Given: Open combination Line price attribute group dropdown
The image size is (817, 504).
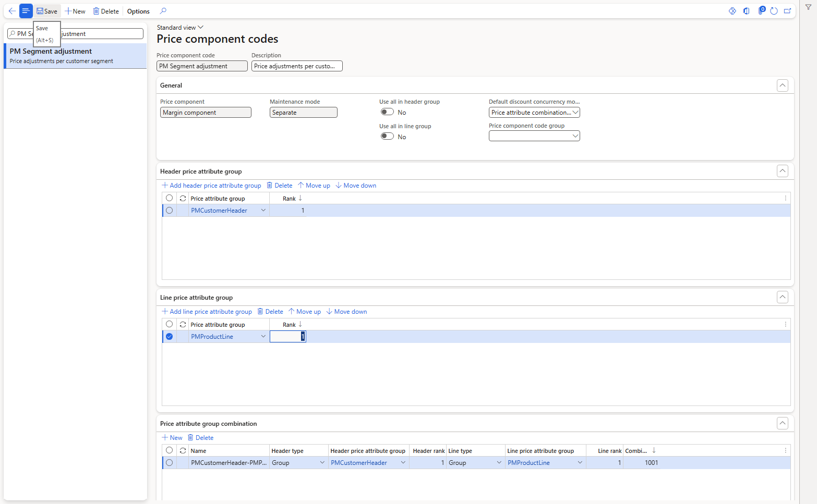Looking at the screenshot, I should [x=580, y=463].
